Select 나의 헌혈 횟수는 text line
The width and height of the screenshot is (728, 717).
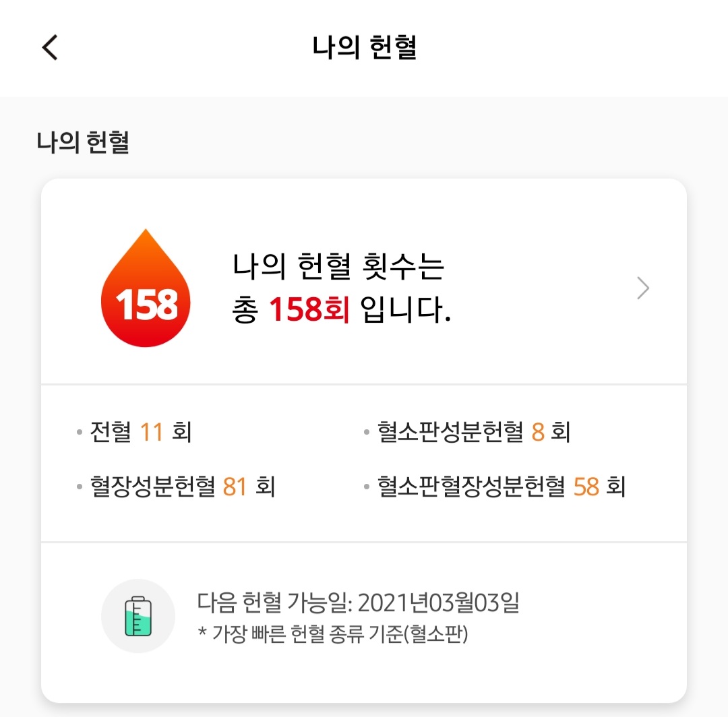click(x=339, y=268)
